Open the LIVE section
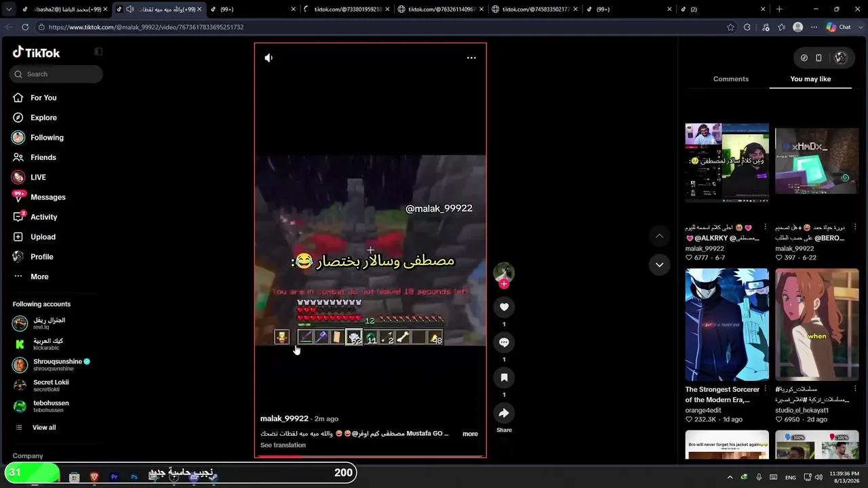The height and width of the screenshot is (488, 868). [38, 178]
